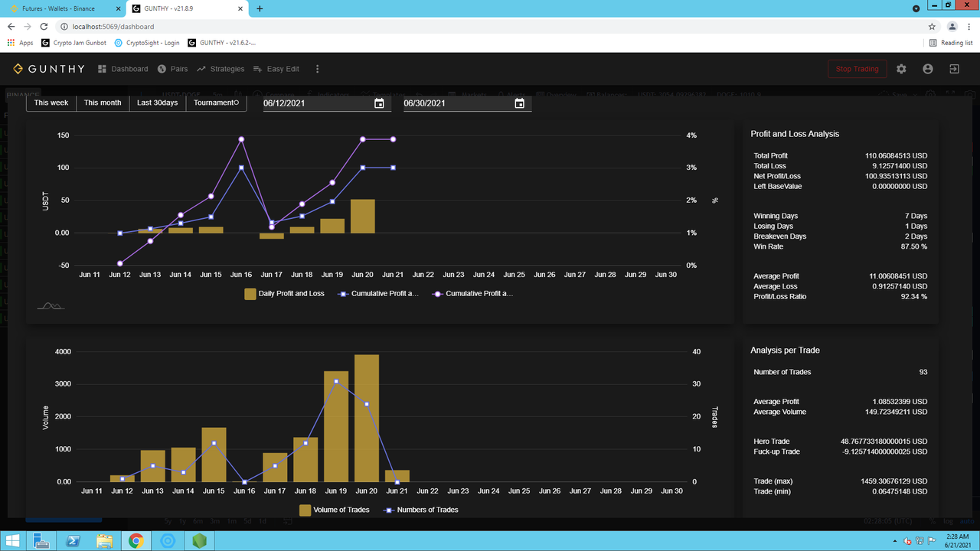
Task: Bookmark this page with the star
Action: pos(932,26)
